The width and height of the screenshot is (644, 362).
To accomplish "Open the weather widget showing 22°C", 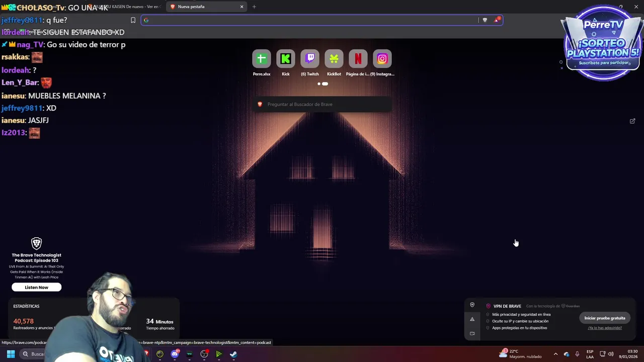I will coord(521,354).
